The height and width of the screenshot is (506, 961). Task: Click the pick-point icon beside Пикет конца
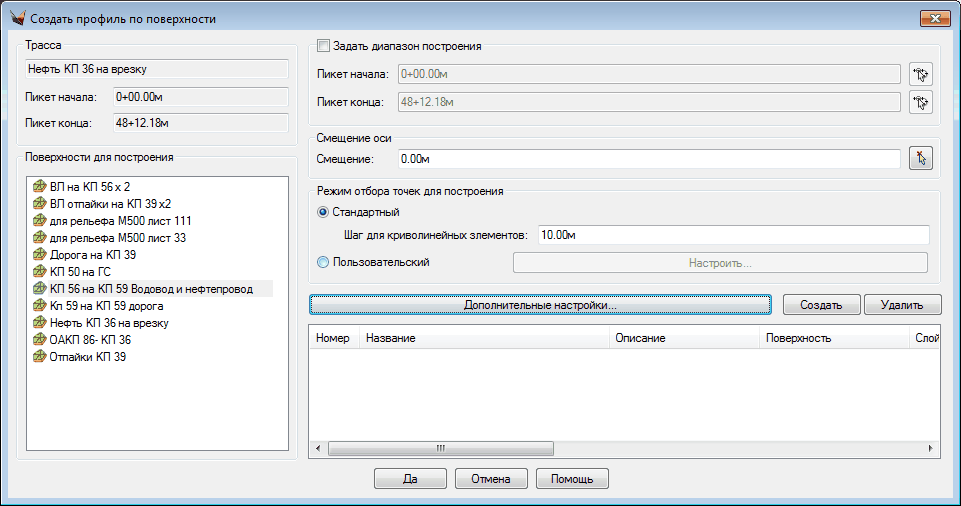pyautogui.click(x=920, y=102)
